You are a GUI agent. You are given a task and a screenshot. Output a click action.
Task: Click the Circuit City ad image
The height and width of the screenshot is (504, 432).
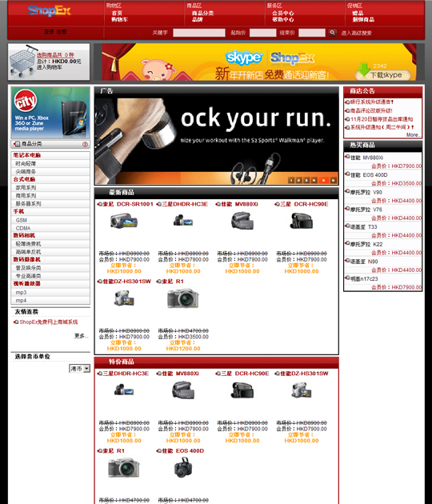(50, 113)
